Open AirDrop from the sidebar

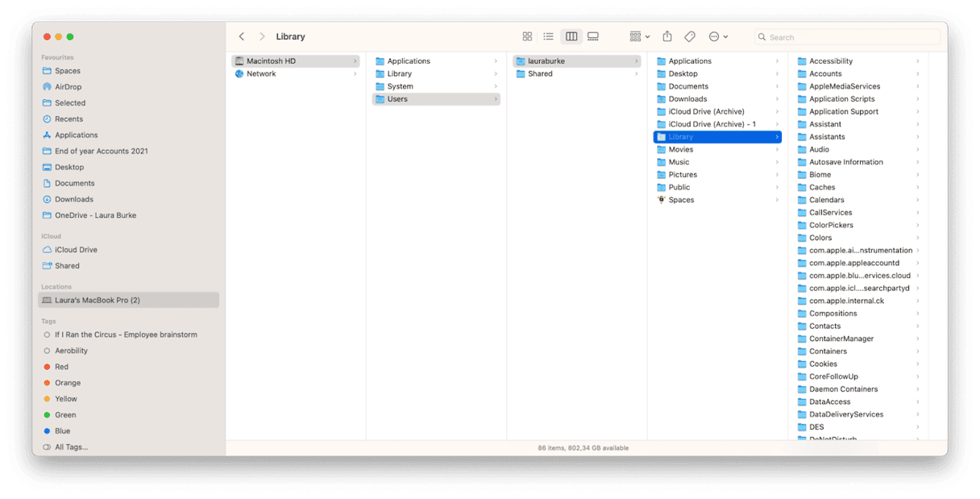click(x=69, y=86)
